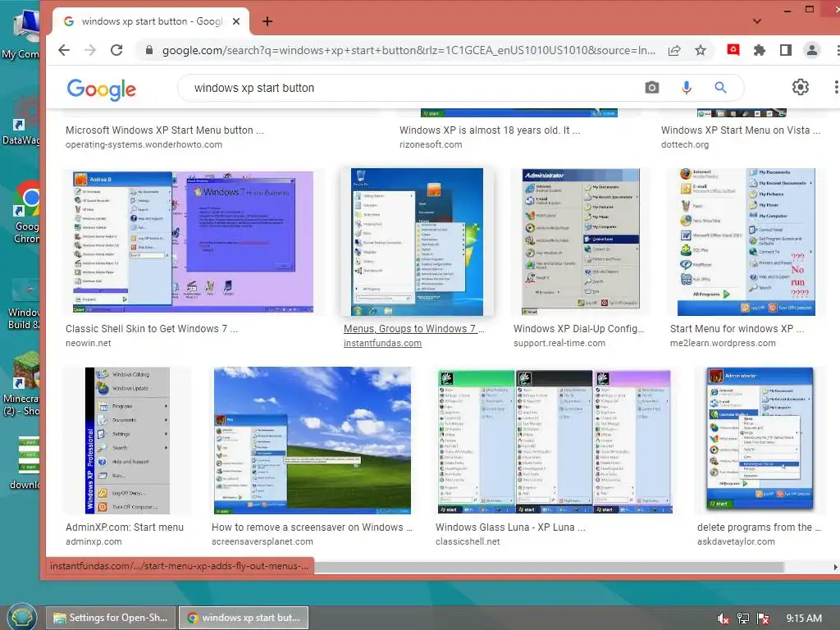Close the windows xp start button tab
The height and width of the screenshot is (630, 840).
pos(236,21)
